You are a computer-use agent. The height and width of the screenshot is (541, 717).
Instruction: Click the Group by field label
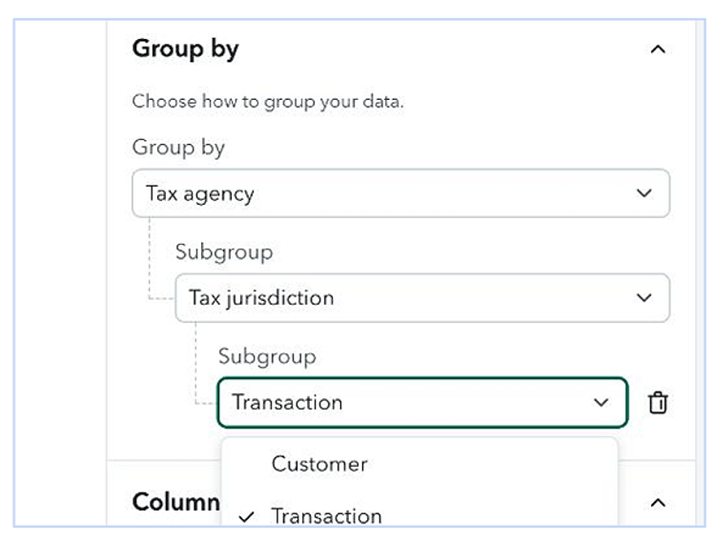(178, 148)
